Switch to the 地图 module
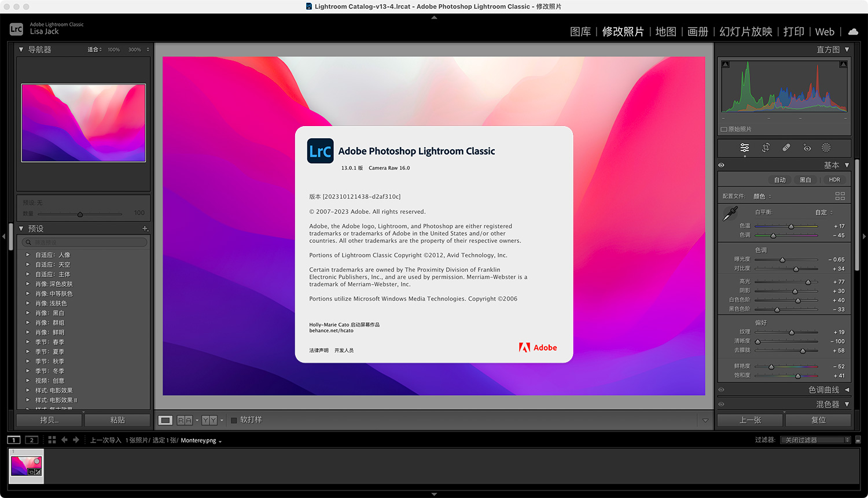 [665, 32]
